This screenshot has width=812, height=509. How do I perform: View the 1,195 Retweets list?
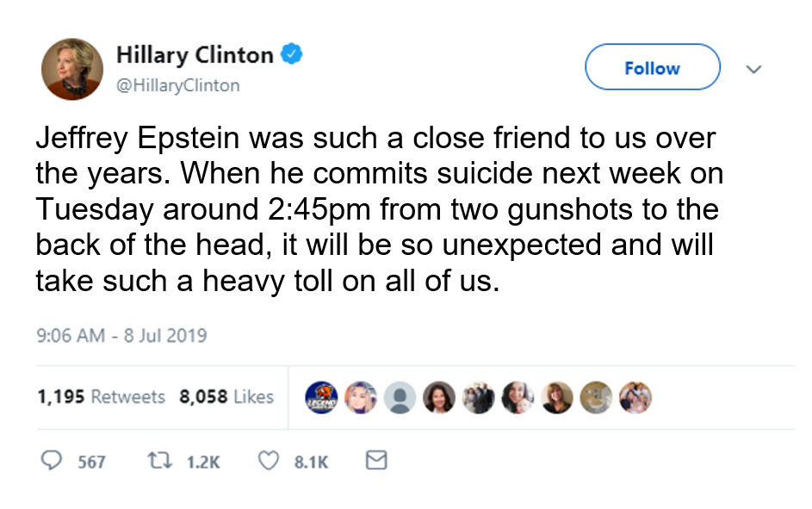pyautogui.click(x=101, y=397)
